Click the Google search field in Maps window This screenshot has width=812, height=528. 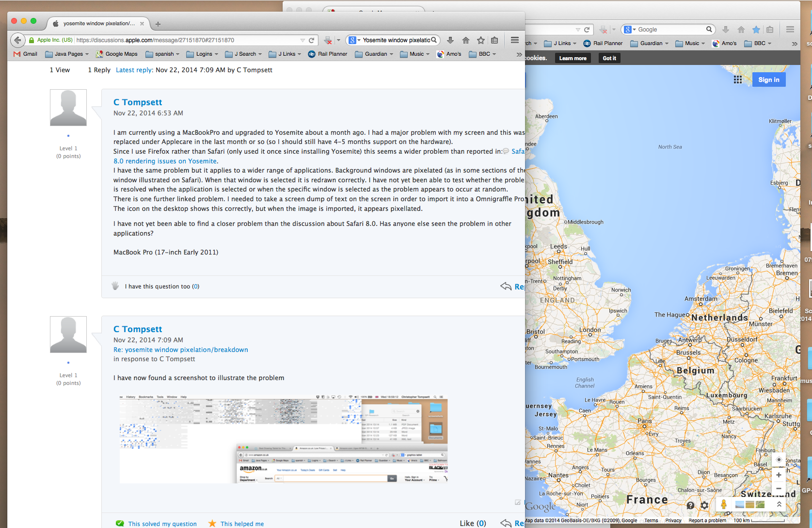click(x=671, y=30)
